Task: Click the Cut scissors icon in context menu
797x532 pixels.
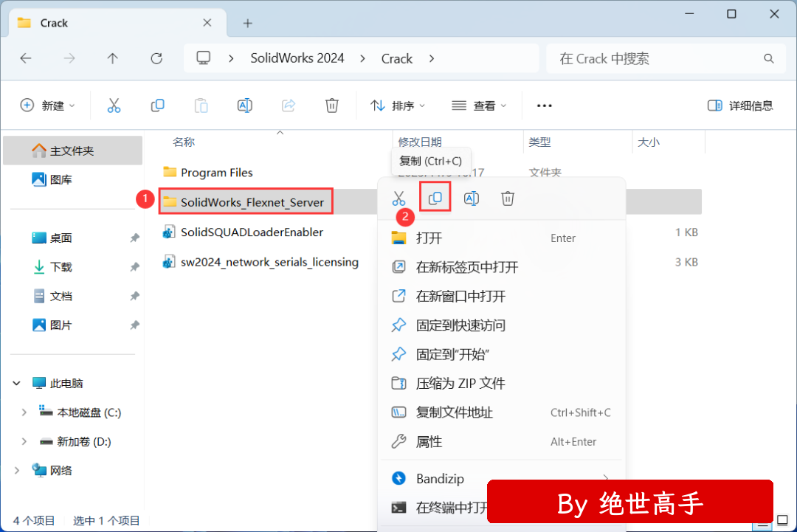Action: click(398, 198)
